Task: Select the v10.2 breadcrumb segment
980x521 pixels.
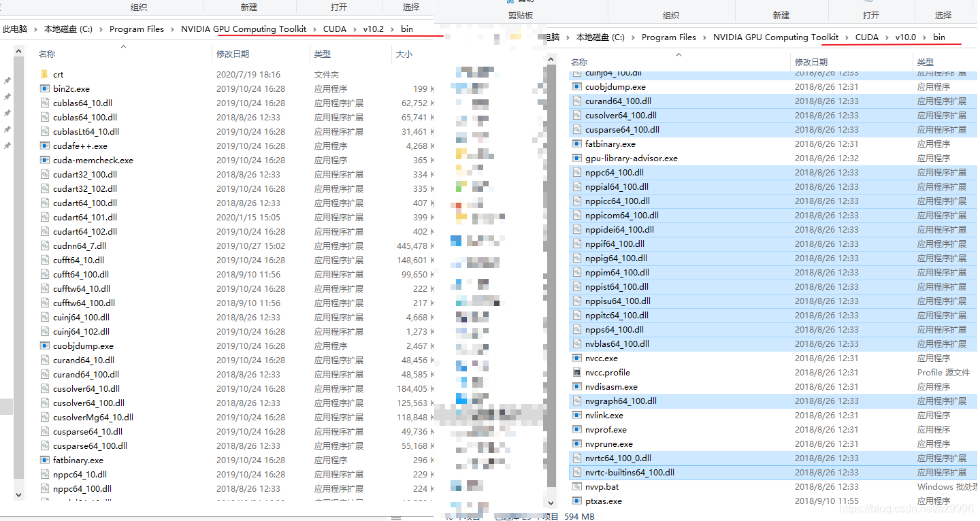Action: (x=374, y=29)
